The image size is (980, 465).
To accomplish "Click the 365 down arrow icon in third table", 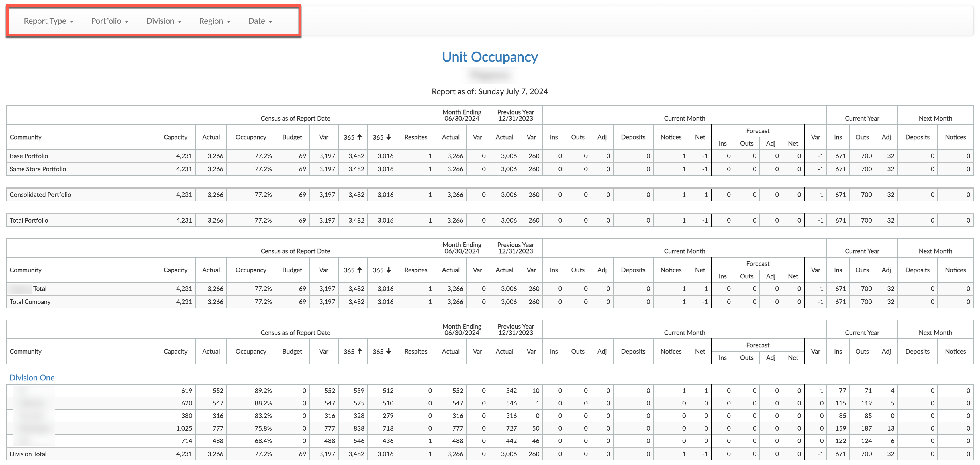I will 388,351.
